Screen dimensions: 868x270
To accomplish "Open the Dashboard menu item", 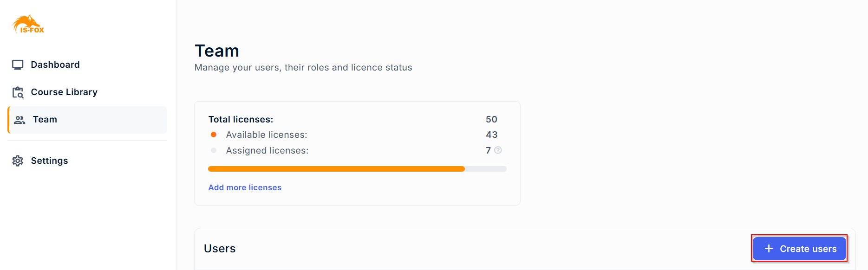I will pyautogui.click(x=55, y=65).
